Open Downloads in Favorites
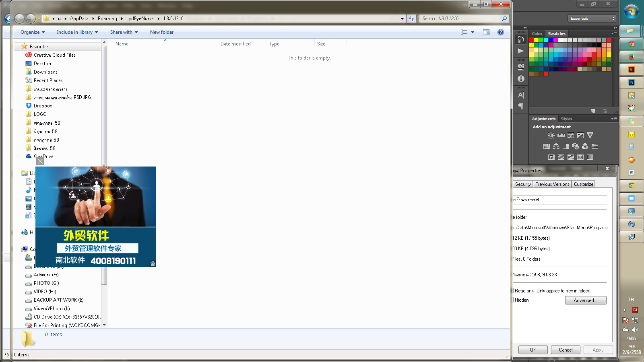This screenshot has width=644, height=362. (45, 72)
